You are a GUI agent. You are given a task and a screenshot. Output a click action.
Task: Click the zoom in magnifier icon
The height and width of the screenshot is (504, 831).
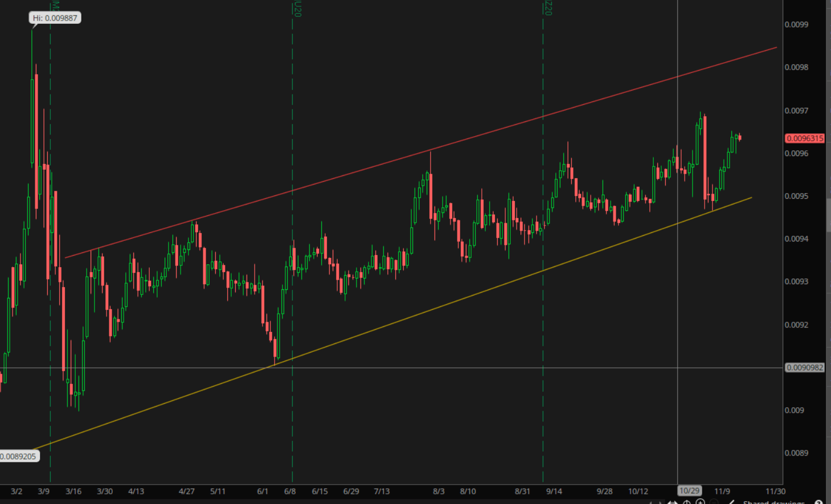tap(700, 502)
